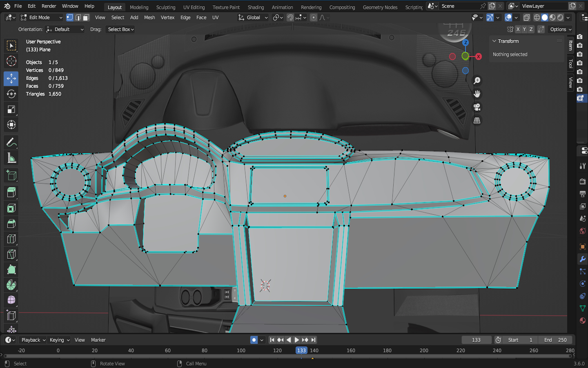Open the Mesh menu

pos(149,18)
